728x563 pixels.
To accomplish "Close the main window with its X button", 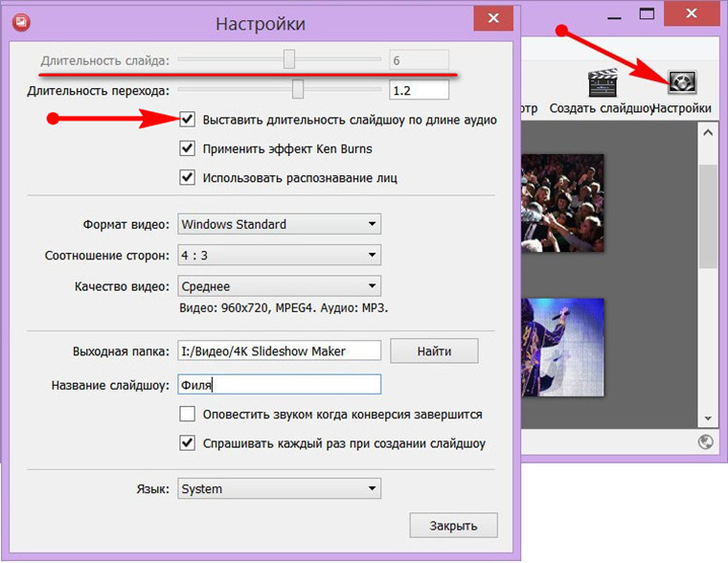I will pyautogui.click(x=692, y=13).
